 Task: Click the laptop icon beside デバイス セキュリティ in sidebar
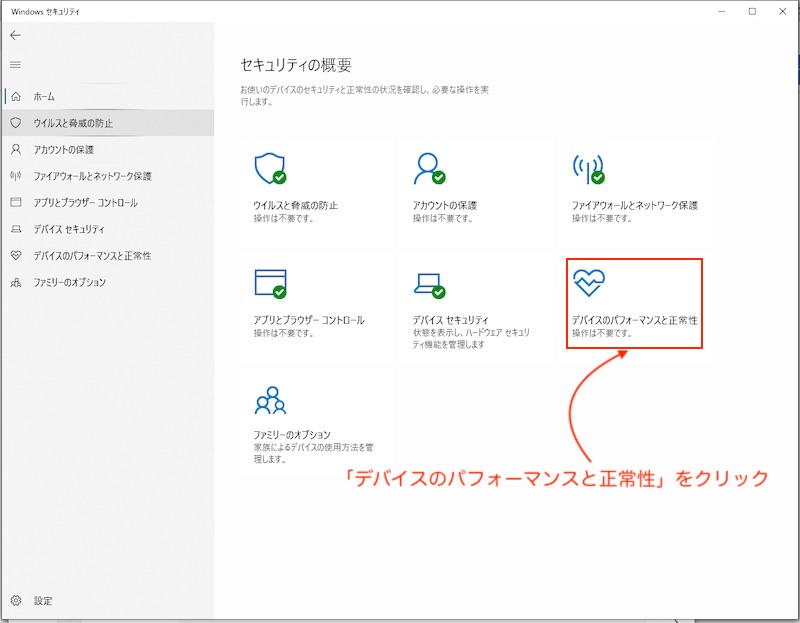click(16, 229)
